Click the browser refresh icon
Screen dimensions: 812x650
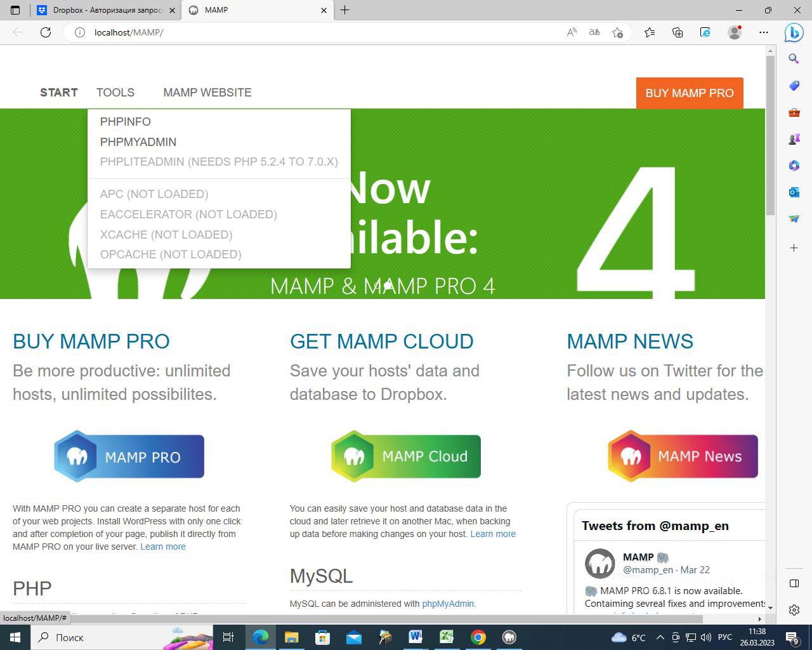(46, 32)
